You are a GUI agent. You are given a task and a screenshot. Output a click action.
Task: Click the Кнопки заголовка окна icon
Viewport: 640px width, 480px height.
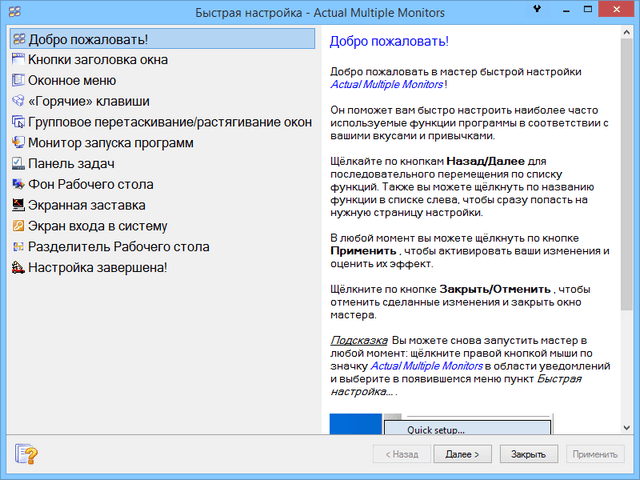pyautogui.click(x=18, y=60)
